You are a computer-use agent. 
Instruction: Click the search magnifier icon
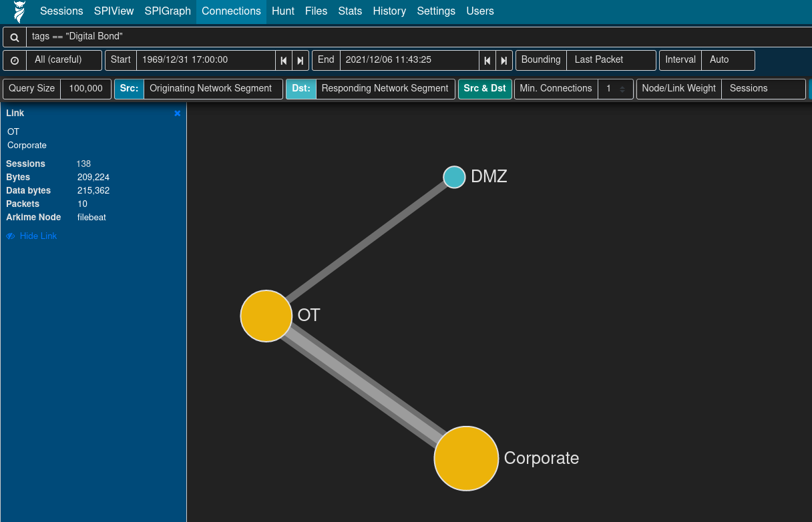point(15,37)
